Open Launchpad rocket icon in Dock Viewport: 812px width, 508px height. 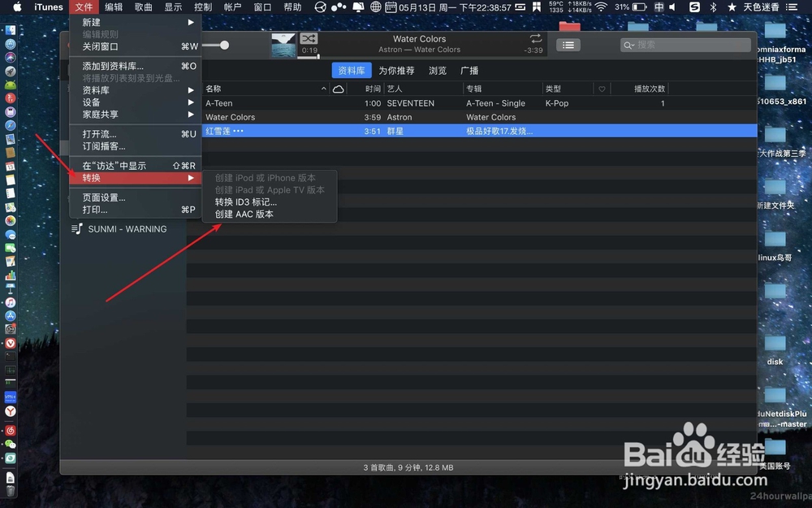[x=11, y=71]
